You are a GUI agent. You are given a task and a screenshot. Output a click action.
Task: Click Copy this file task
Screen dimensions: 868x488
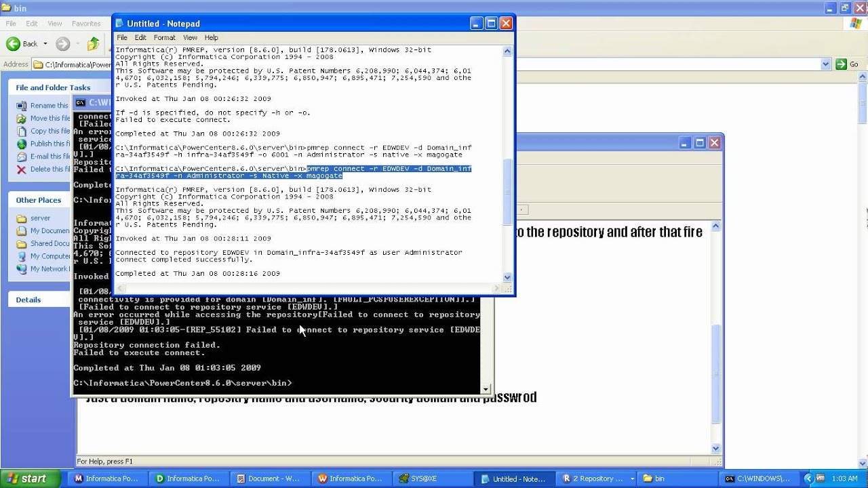point(50,131)
